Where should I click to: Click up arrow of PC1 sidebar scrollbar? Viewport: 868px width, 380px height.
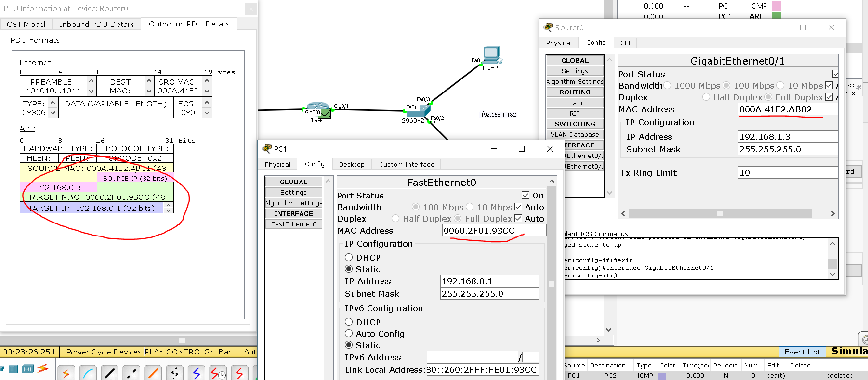(329, 181)
